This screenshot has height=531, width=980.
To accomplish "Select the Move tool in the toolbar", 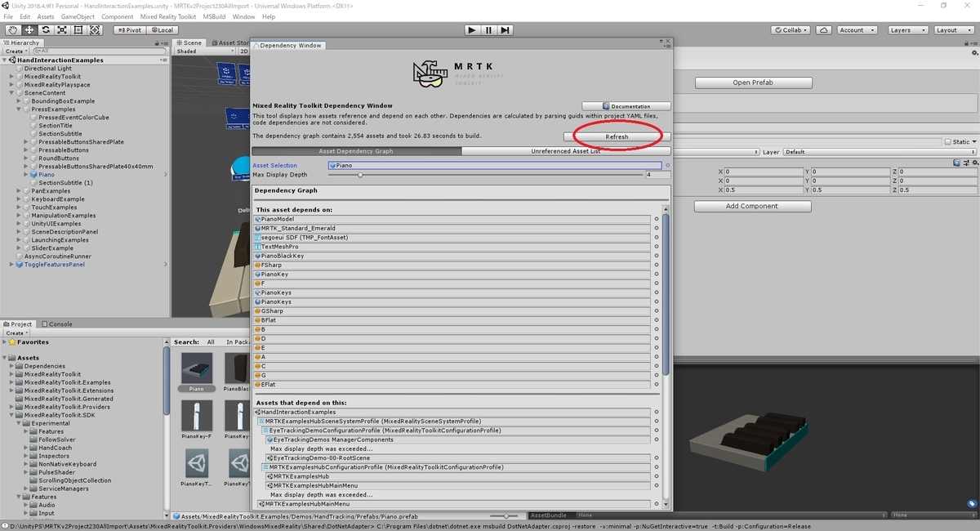I will 29,29.
